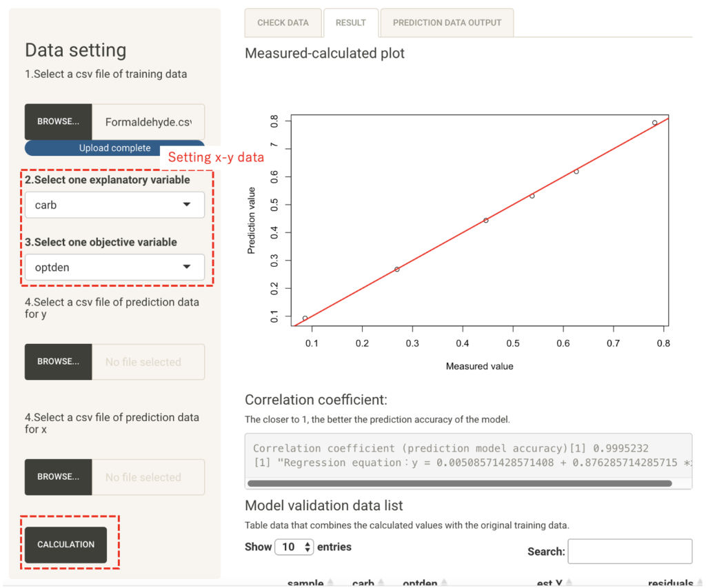Switch to the CHECK DATA tab
Image resolution: width=706 pixels, height=588 pixels.
(x=283, y=23)
